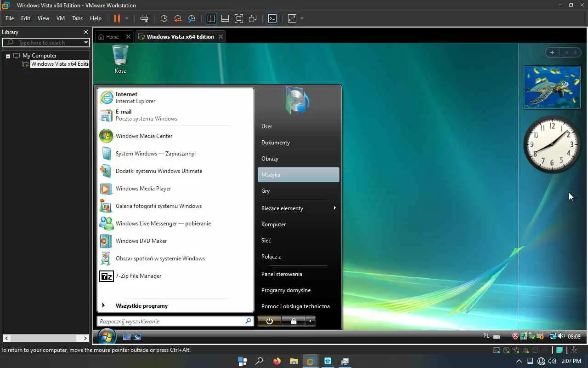Open Komputer in Start menu
The image size is (588, 368).
(299, 224)
